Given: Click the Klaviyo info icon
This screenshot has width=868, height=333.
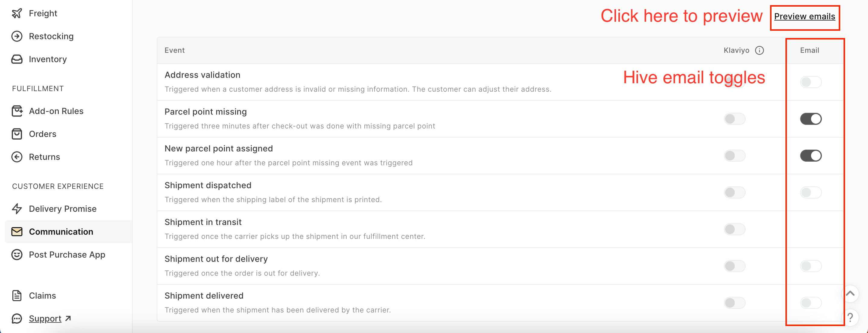Looking at the screenshot, I should coord(759,50).
